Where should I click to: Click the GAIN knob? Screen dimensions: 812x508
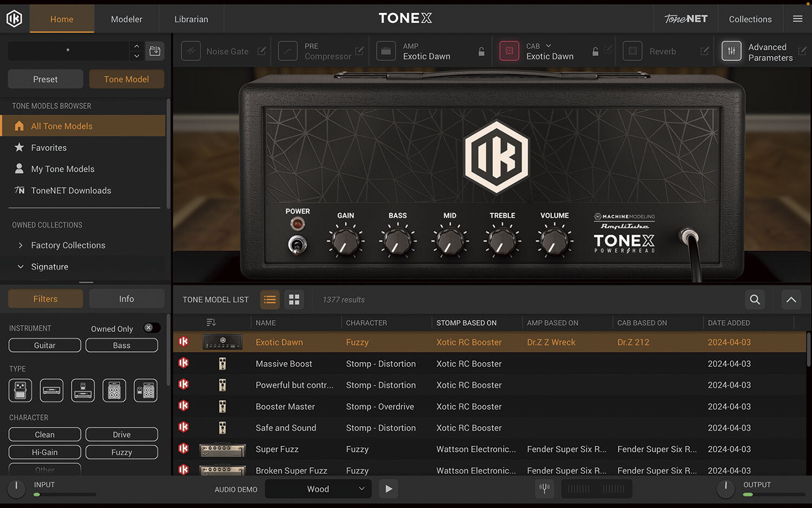[x=345, y=241]
